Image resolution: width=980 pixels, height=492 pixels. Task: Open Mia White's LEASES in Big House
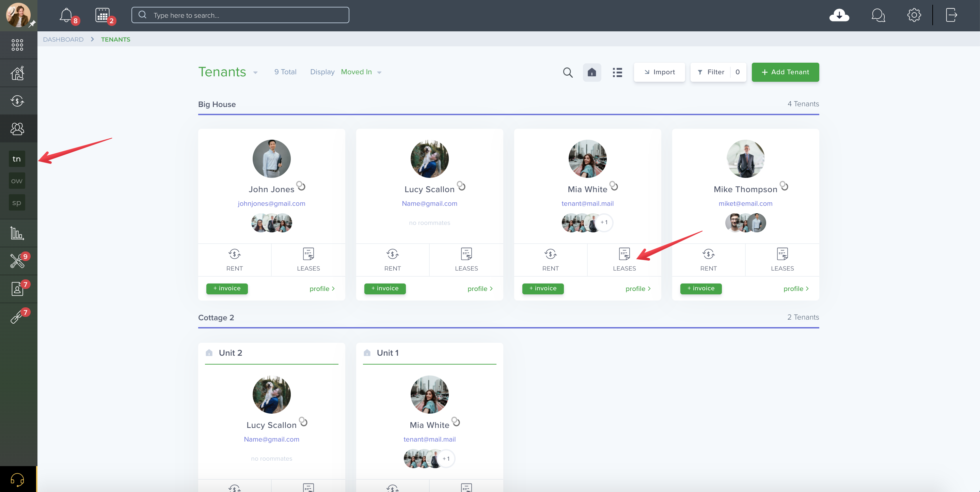pyautogui.click(x=624, y=260)
